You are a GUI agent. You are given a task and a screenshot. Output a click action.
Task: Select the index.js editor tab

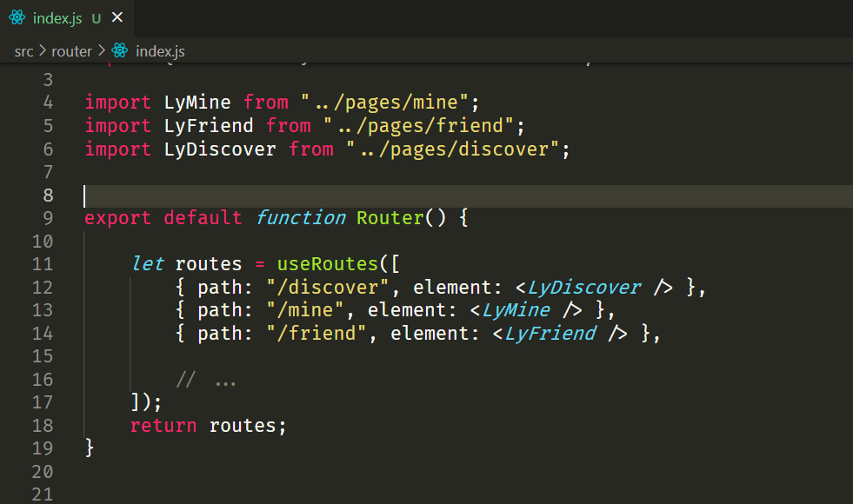click(66, 18)
